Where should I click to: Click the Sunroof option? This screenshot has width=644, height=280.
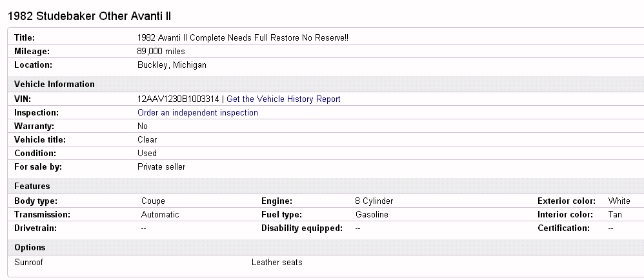point(28,263)
